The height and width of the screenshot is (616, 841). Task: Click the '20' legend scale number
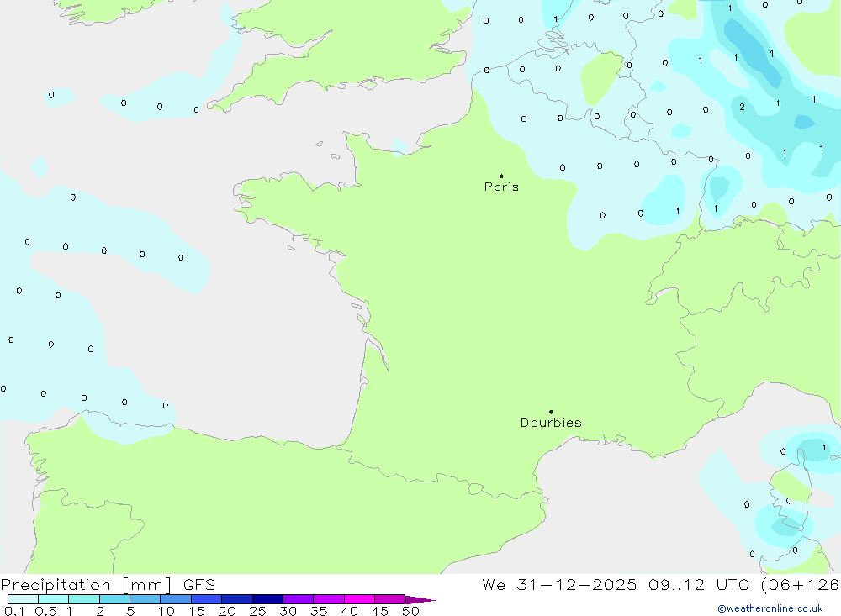[226, 611]
